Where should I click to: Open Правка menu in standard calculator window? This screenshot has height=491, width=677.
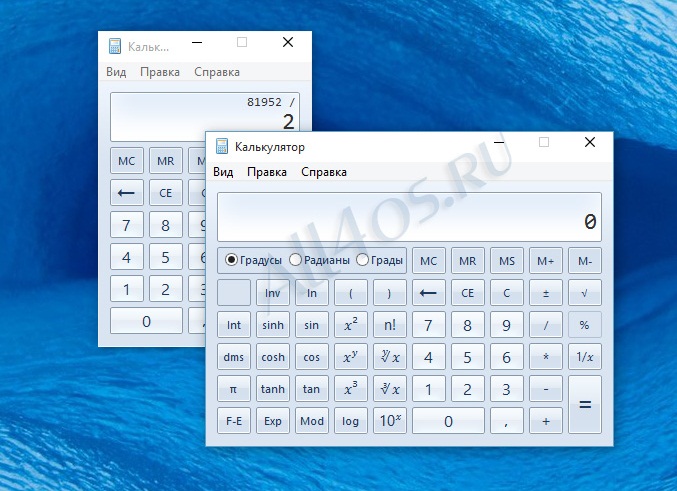pyautogui.click(x=160, y=72)
